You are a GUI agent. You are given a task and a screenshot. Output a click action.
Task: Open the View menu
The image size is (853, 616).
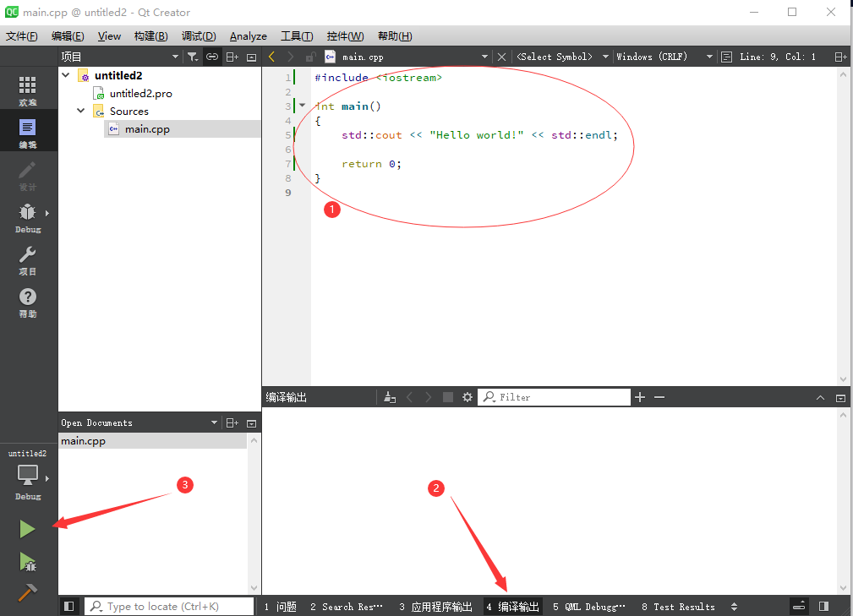pos(109,35)
